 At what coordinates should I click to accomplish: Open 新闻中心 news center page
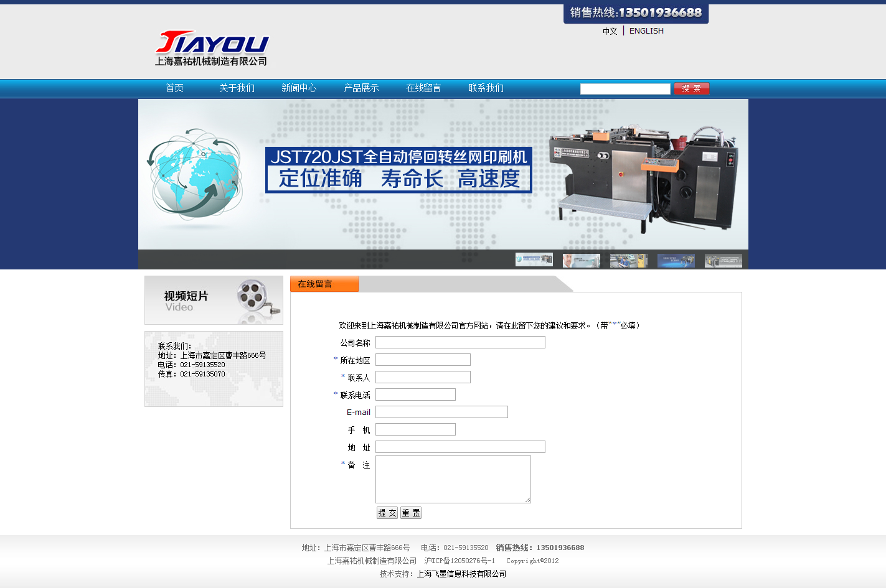tap(299, 88)
